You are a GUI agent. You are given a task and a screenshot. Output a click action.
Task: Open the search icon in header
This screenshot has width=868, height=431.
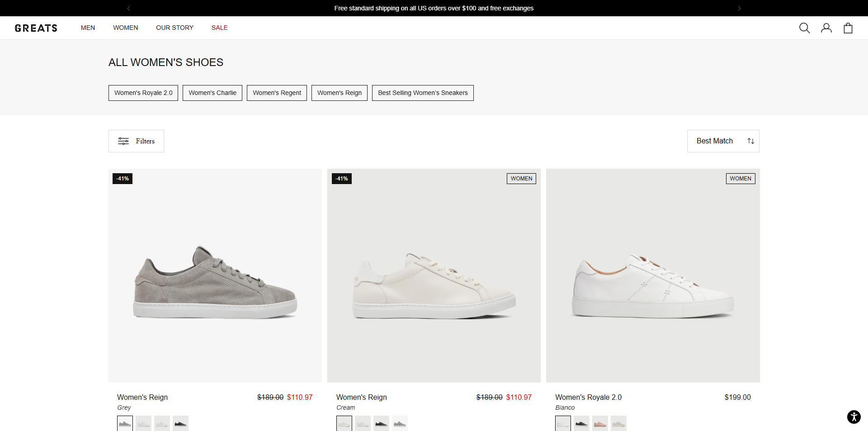[804, 28]
